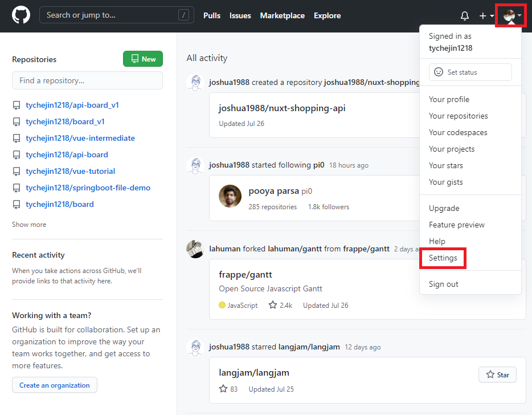Click repo icon beside tychejin1218/board
The width and height of the screenshot is (532, 415).
click(x=17, y=205)
